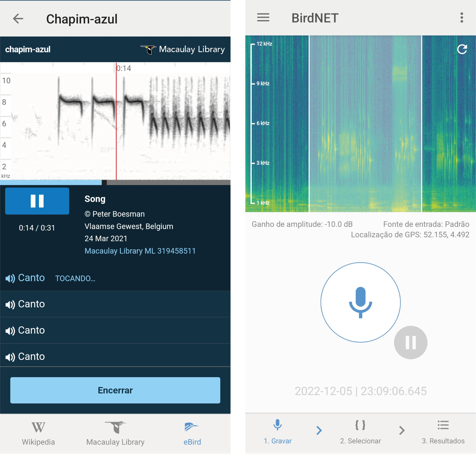Click the BirdNET app title

tap(315, 18)
